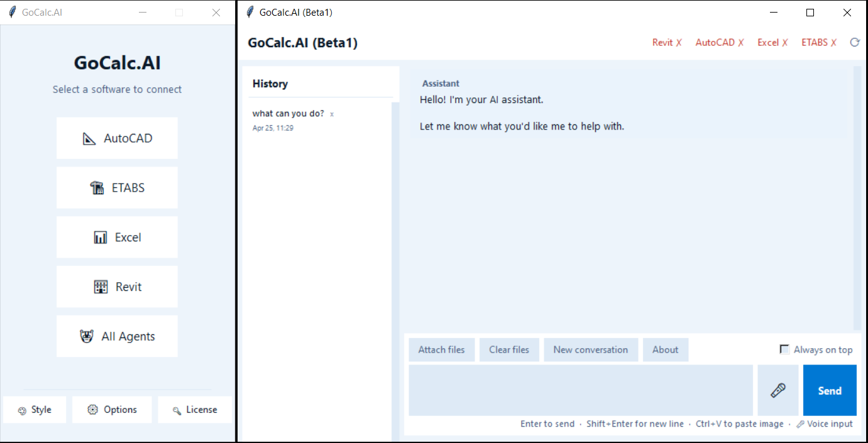
Task: Connect to AutoCAD in the launcher window
Action: 117,138
